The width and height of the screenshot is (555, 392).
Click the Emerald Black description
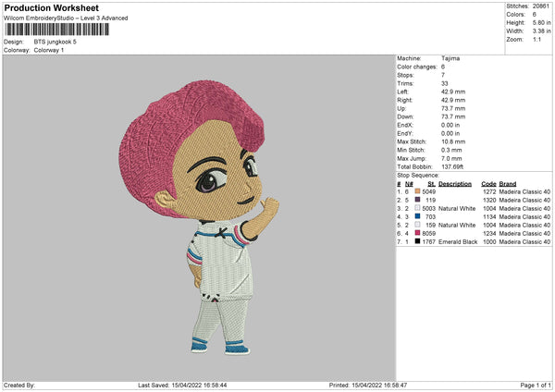point(458,242)
